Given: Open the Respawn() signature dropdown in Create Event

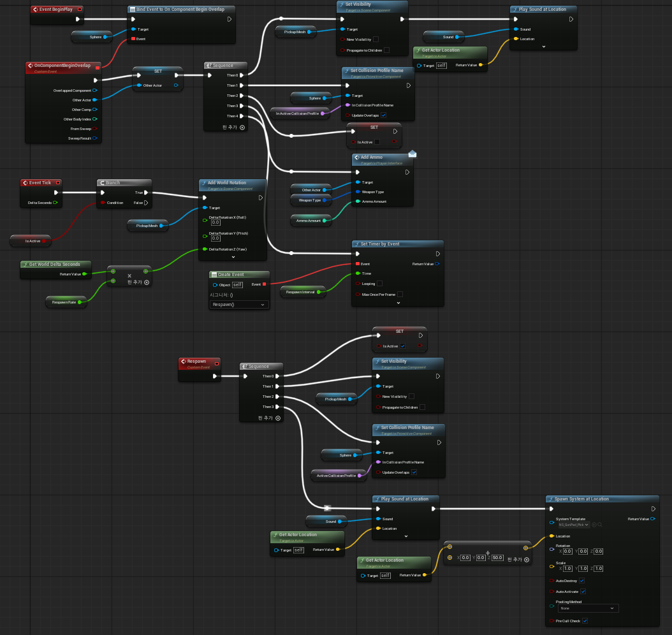Looking at the screenshot, I should point(239,305).
